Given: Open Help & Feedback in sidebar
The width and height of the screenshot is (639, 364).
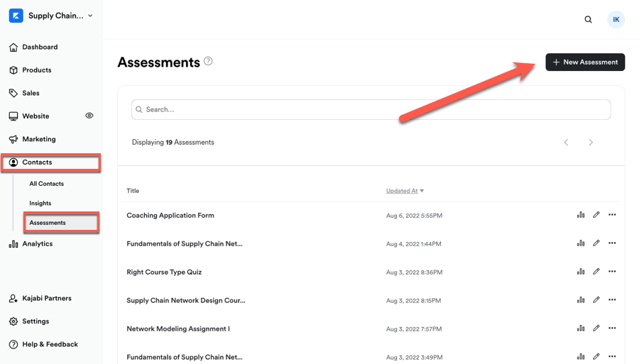Looking at the screenshot, I should pos(50,344).
